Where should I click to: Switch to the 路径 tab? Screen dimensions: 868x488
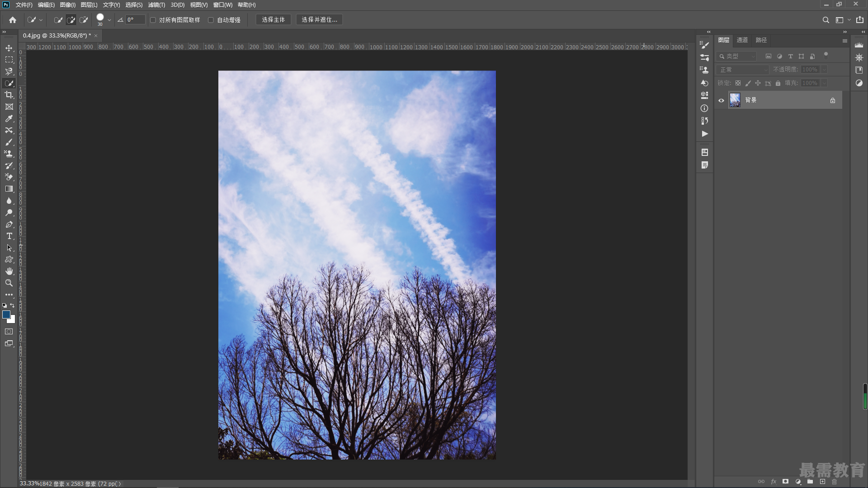click(x=761, y=40)
